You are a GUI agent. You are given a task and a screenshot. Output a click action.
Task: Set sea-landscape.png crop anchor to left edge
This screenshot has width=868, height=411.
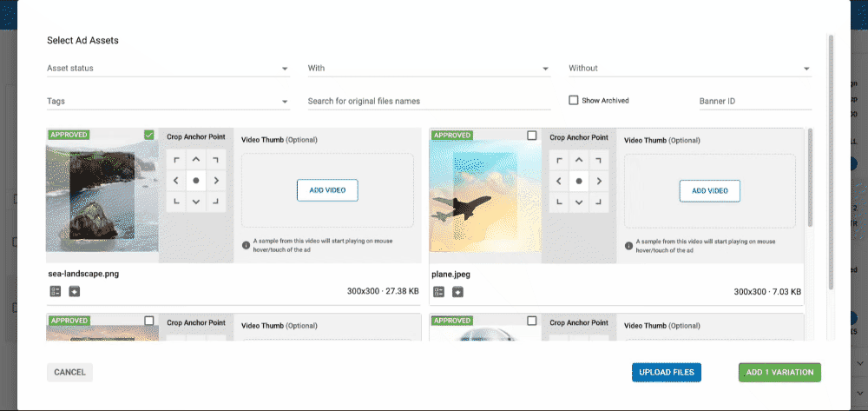pyautogui.click(x=176, y=181)
